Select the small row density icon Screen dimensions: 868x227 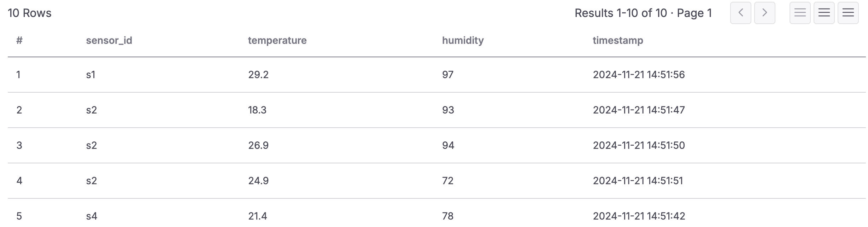[x=800, y=13]
